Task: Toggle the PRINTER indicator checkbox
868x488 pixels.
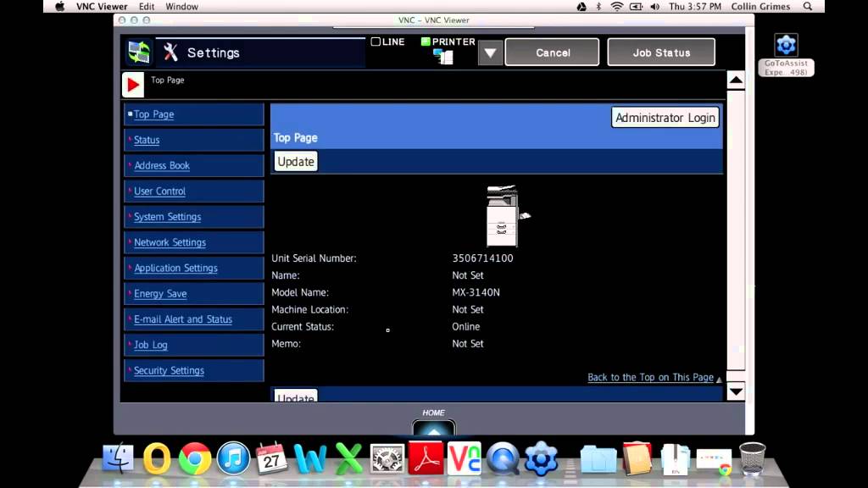Action: point(426,42)
